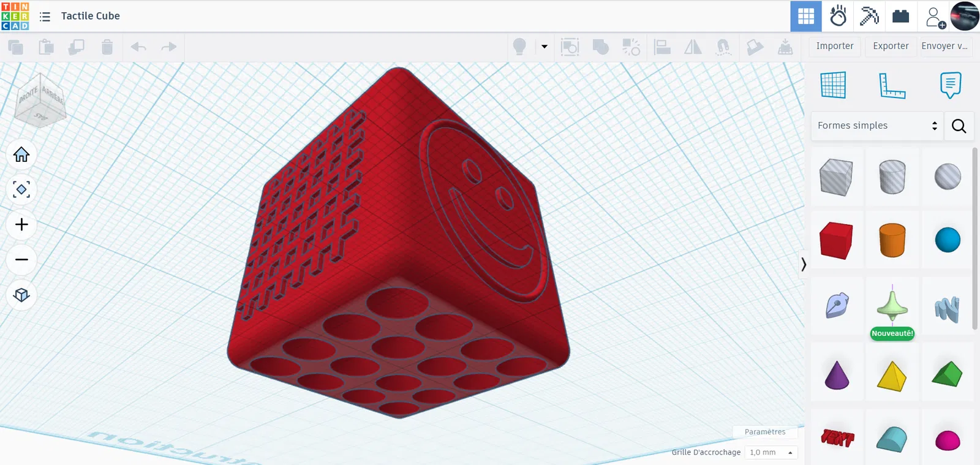This screenshot has width=980, height=465.
Task: Select the Ruler tool
Action: (892, 85)
